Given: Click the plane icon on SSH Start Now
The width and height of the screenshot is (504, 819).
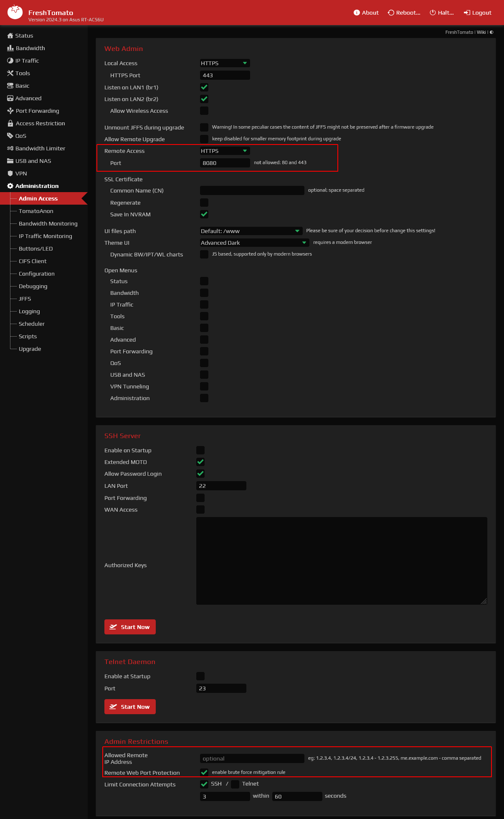Looking at the screenshot, I should (113, 627).
